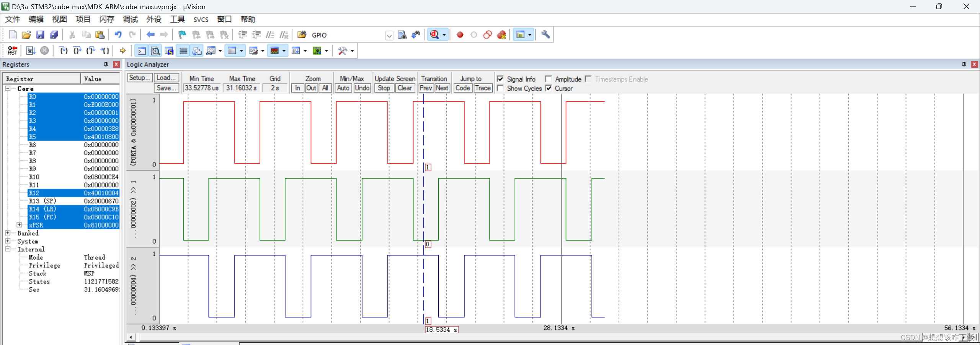
Task: Click the Run icon in debug toolbar
Action: point(31,50)
